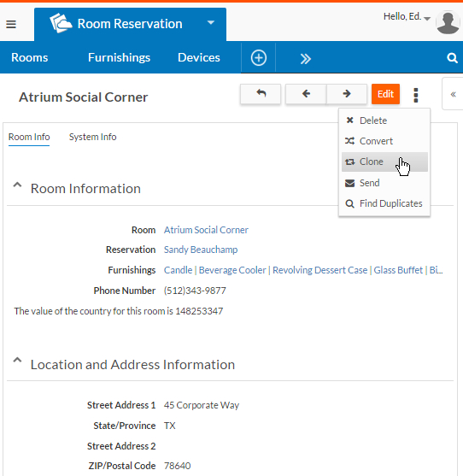Open the Sandy Beauchamp reservation link
The height and width of the screenshot is (476, 463).
click(201, 250)
